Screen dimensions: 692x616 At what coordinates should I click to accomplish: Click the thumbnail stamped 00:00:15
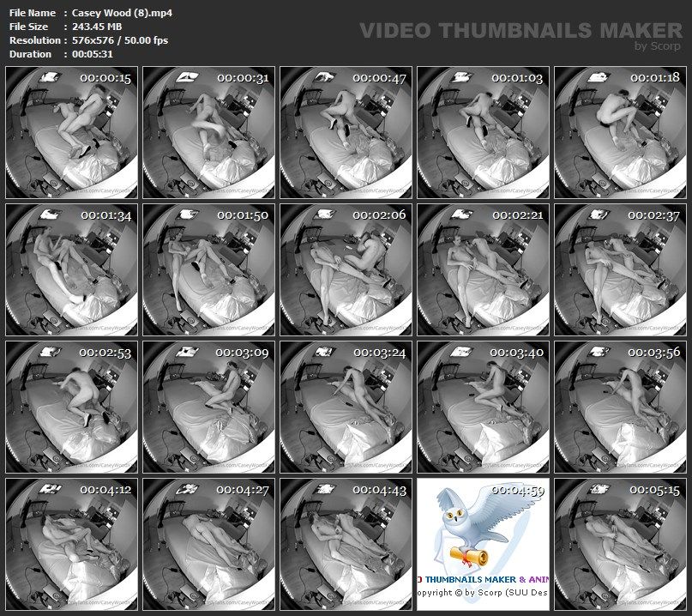click(x=72, y=132)
